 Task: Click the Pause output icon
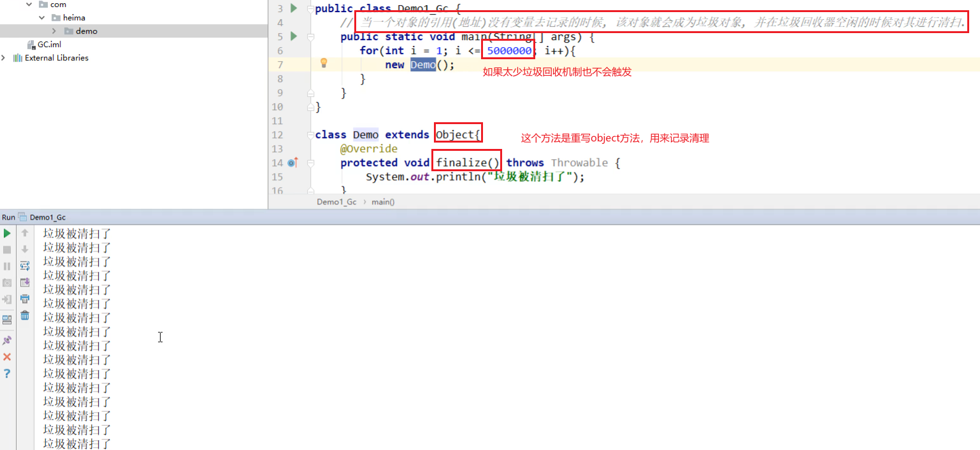point(7,266)
